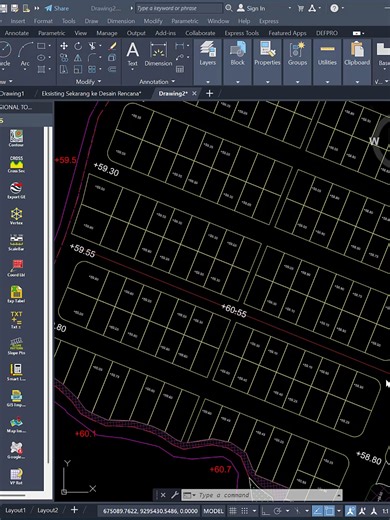Screen dimensions: 390x520
Task: Open the Block panel dropdown
Action: [238, 82]
